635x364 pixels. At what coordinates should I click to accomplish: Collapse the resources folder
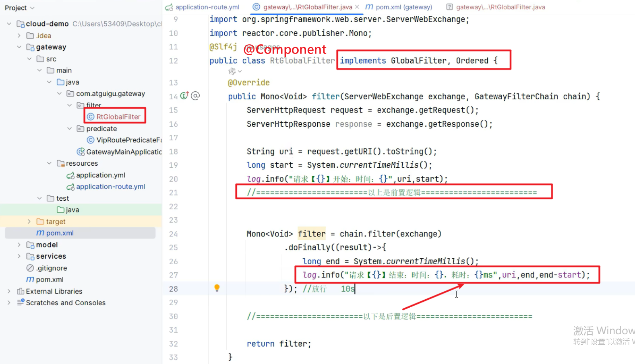(x=49, y=163)
